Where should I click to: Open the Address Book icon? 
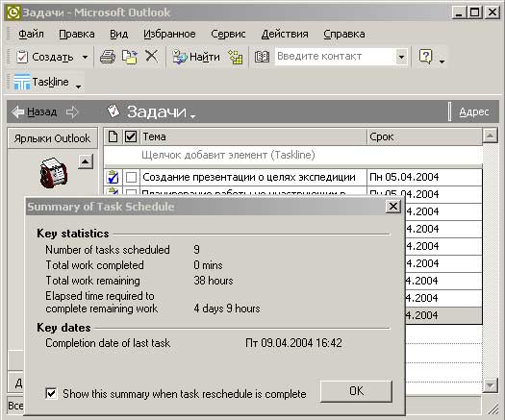pyautogui.click(x=262, y=57)
